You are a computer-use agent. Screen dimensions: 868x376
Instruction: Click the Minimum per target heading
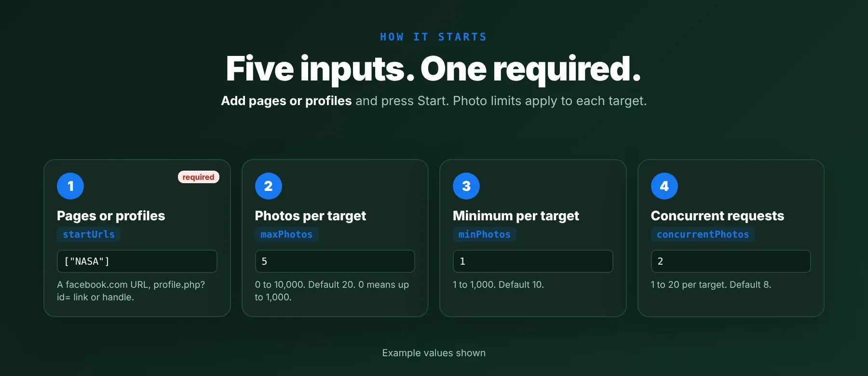point(516,215)
